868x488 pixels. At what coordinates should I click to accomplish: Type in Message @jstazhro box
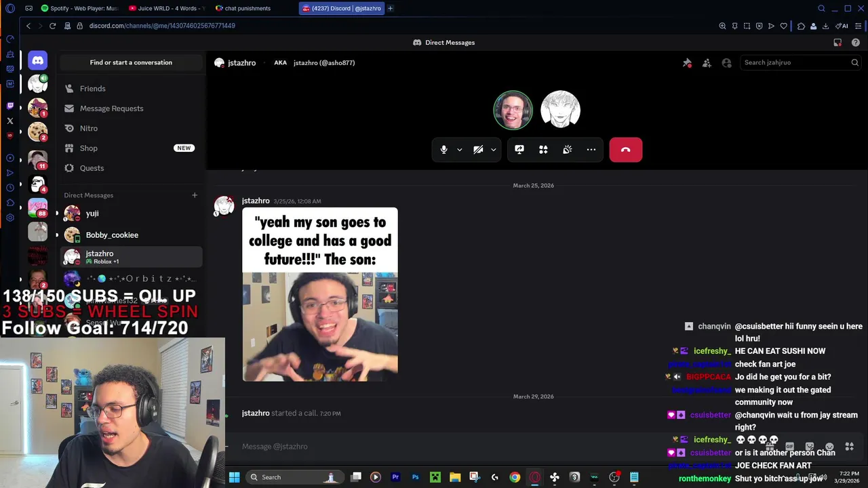point(448,447)
